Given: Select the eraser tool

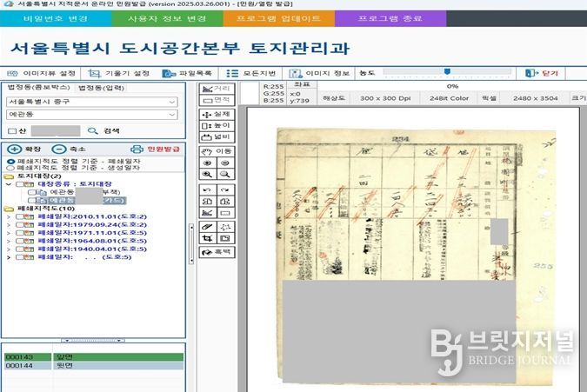Looking at the screenshot, I should point(207,227).
